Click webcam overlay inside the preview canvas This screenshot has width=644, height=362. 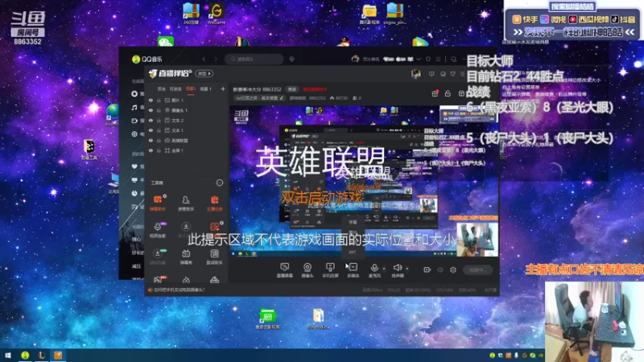tap(477, 239)
